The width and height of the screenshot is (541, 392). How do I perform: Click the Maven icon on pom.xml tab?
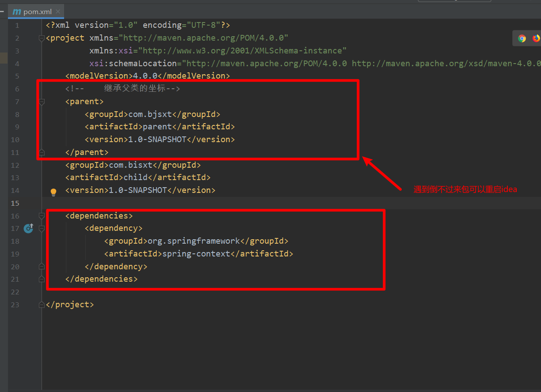point(17,11)
